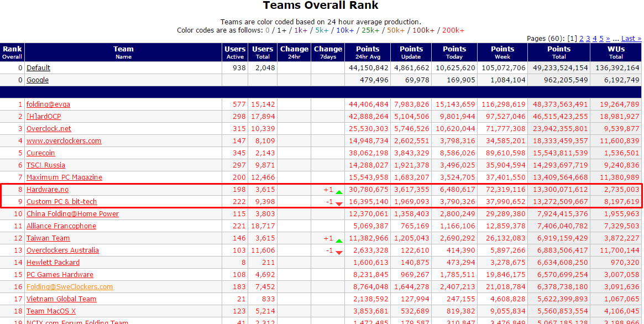Click the Users Active column header
The width and height of the screenshot is (644, 324).
click(x=235, y=52)
